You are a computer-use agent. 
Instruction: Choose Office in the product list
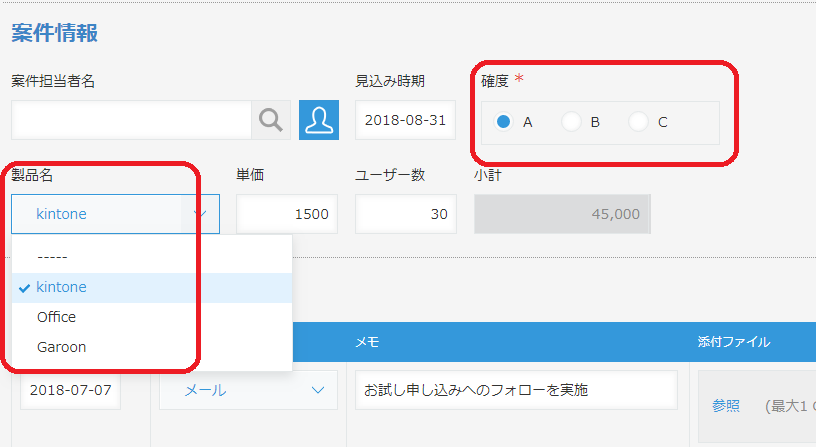tap(152, 317)
